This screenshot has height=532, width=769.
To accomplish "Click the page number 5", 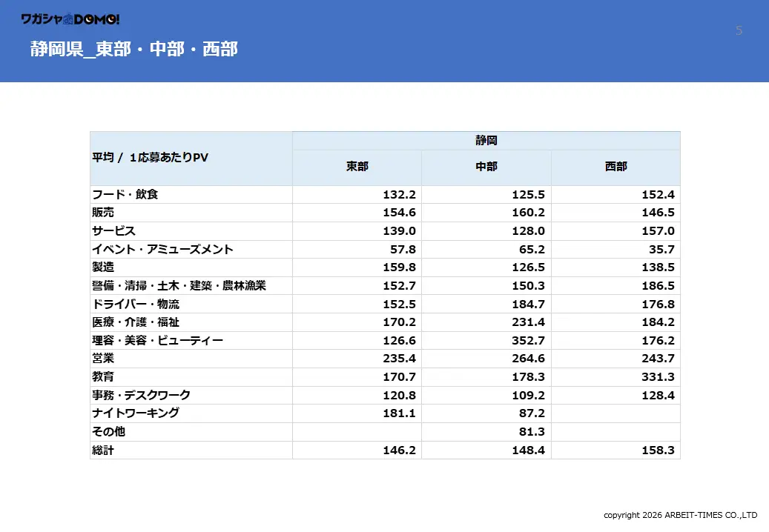I will (739, 30).
